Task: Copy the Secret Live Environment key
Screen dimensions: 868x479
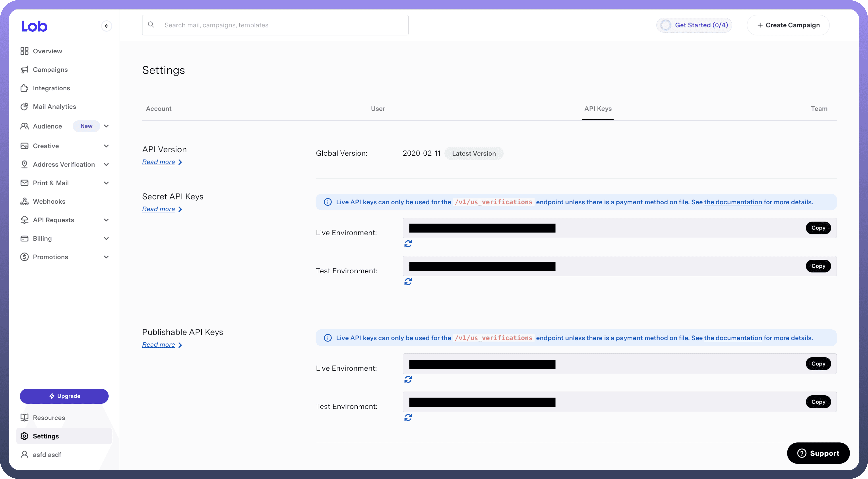Action: 818,228
